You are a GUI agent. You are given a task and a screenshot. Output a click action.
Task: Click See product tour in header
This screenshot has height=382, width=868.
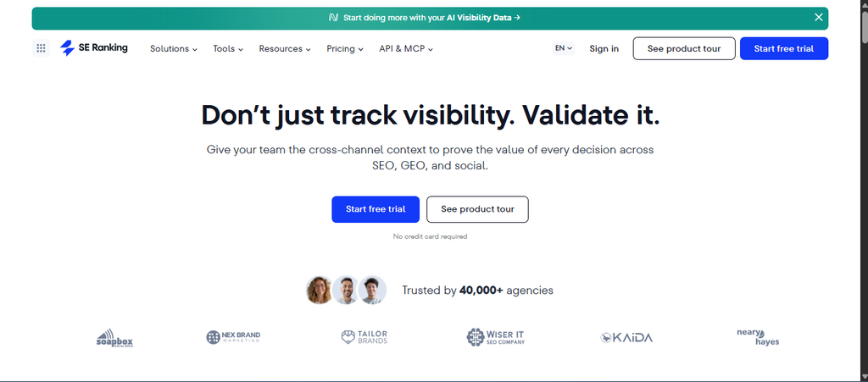click(x=684, y=48)
